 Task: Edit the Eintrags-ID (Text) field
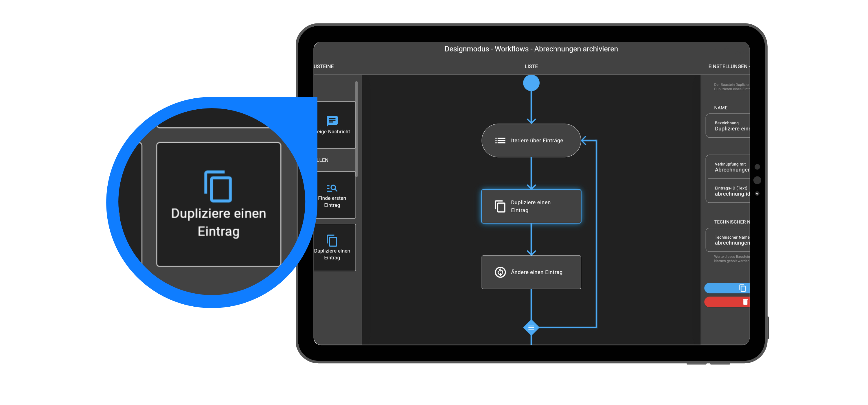727,191
